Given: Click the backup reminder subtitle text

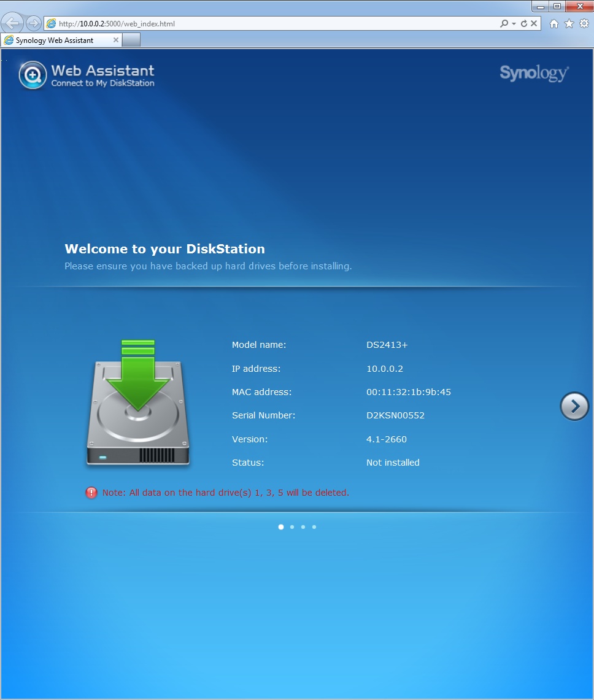Looking at the screenshot, I should pyautogui.click(x=208, y=266).
